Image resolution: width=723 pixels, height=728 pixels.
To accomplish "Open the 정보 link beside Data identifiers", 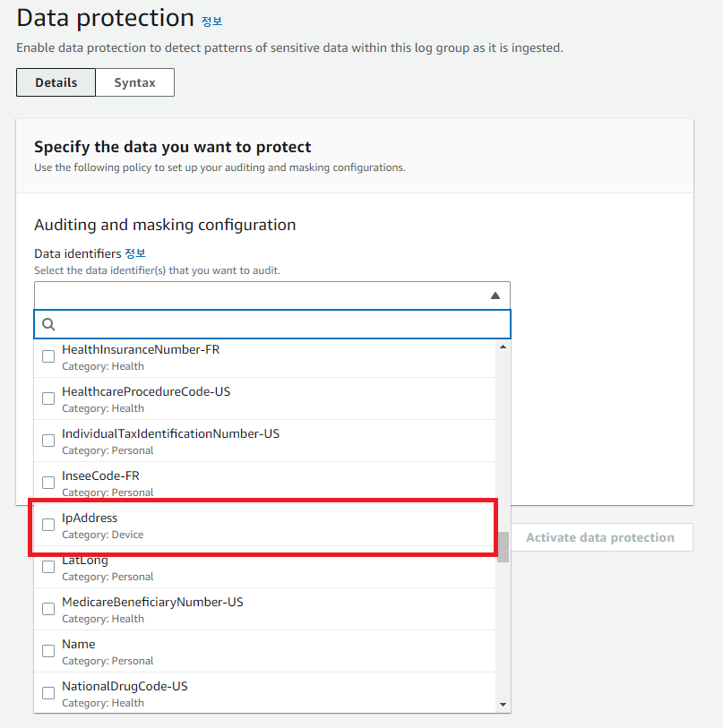I will [135, 253].
